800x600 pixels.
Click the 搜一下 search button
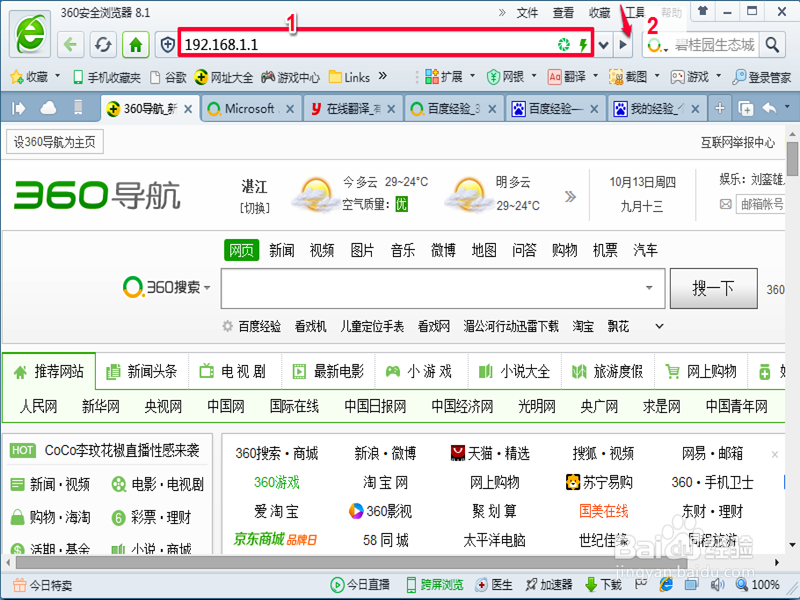pyautogui.click(x=713, y=288)
